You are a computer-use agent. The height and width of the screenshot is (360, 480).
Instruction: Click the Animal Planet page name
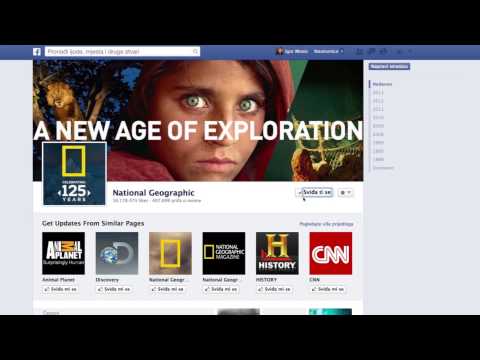coord(58,280)
